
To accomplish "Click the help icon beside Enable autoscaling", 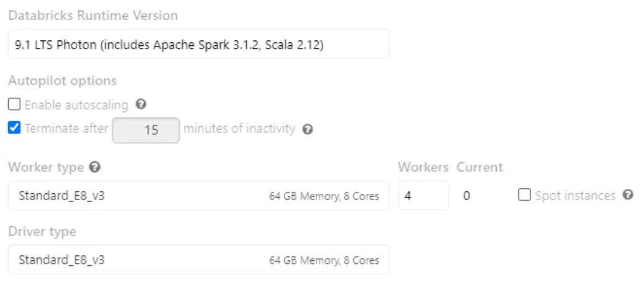I will (x=140, y=104).
